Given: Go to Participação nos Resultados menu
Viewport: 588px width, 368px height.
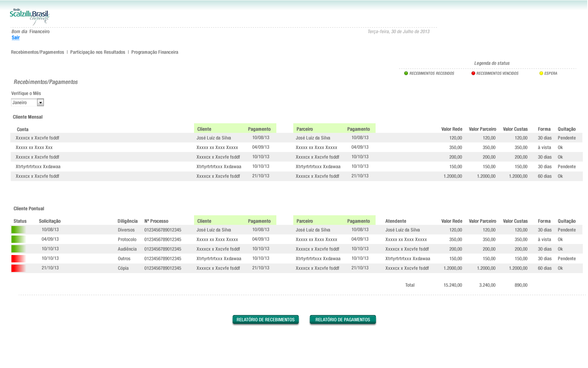Looking at the screenshot, I should [98, 52].
